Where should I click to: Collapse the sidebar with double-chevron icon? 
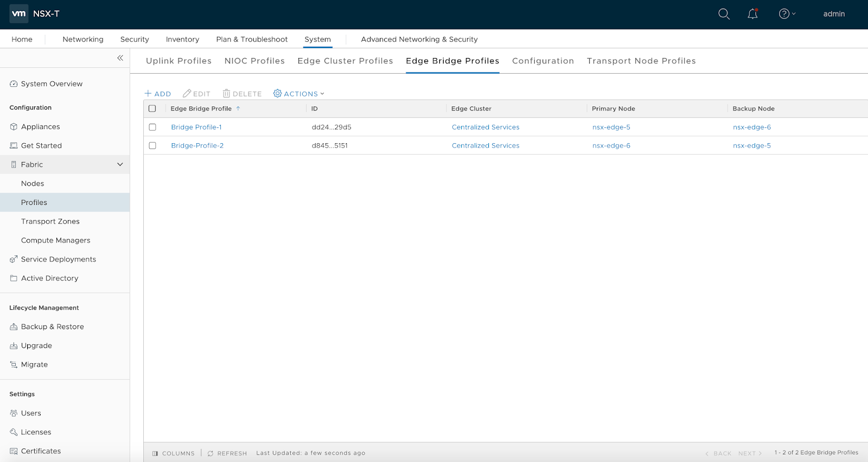coord(120,58)
